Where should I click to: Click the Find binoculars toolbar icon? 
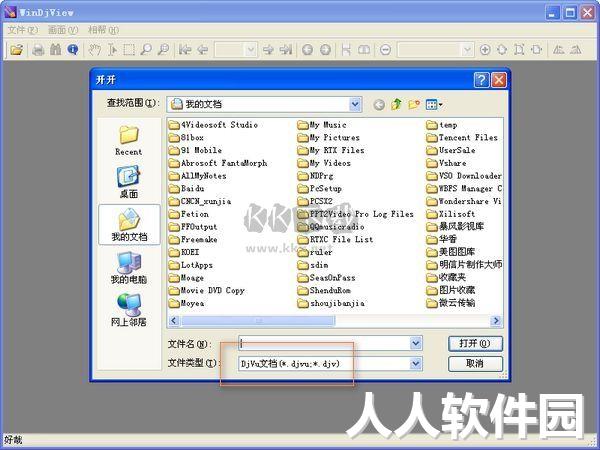(55, 50)
